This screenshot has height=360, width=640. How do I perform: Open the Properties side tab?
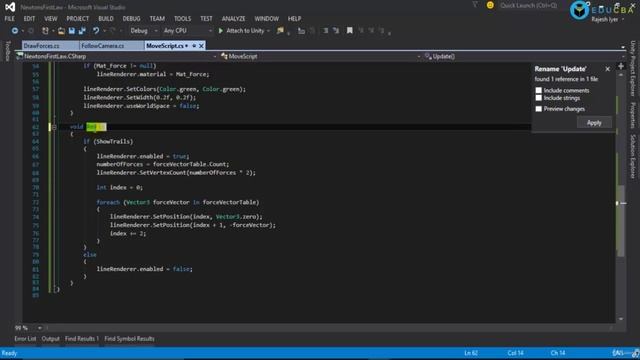(x=633, y=115)
